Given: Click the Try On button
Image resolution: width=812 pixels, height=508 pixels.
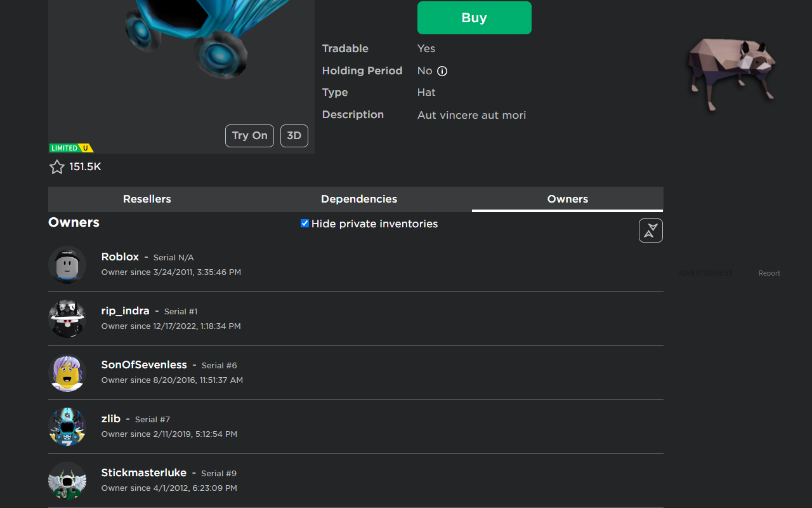Looking at the screenshot, I should pos(250,136).
